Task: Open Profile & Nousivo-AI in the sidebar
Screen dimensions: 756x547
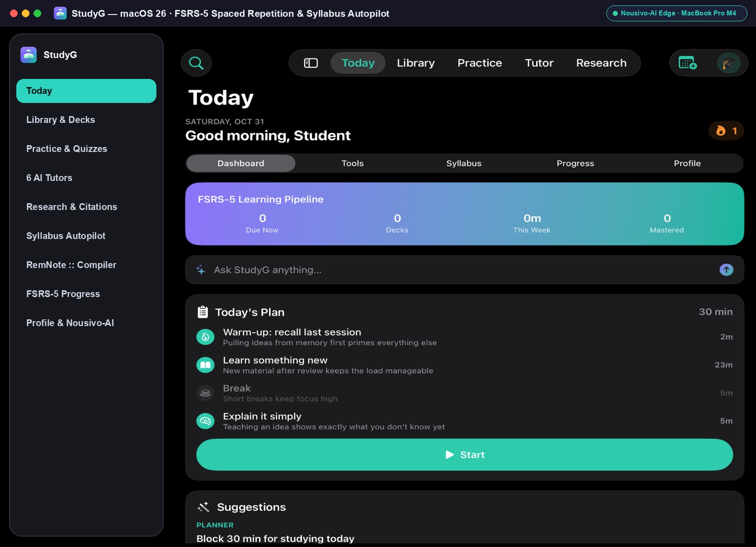Action: (86, 323)
